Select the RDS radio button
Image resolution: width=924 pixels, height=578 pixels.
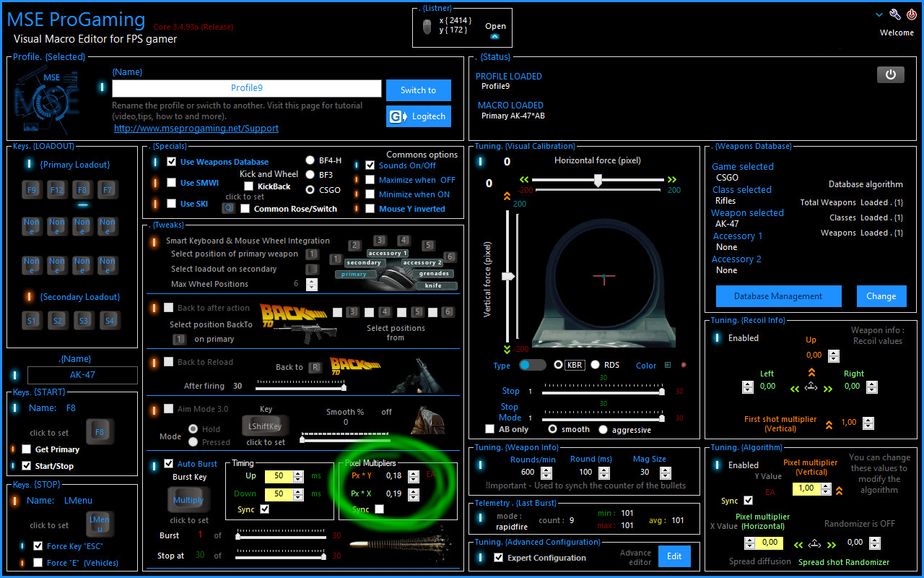[x=596, y=365]
